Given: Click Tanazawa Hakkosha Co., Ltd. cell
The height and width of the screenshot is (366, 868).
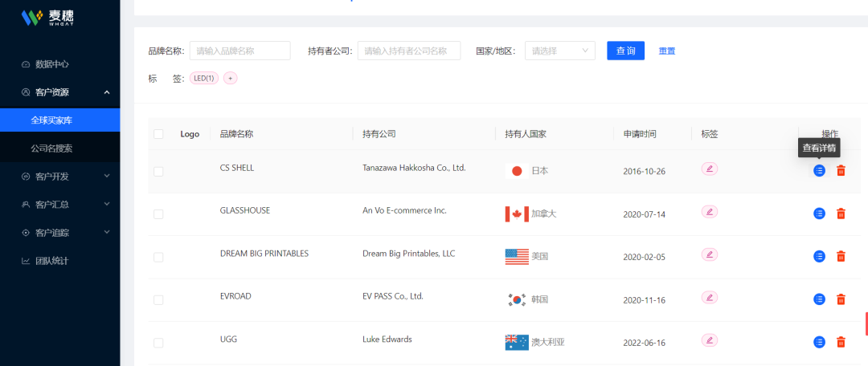Looking at the screenshot, I should [x=414, y=168].
